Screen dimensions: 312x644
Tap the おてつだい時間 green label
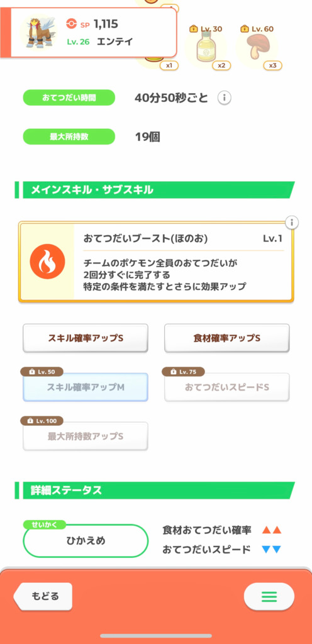pos(69,97)
